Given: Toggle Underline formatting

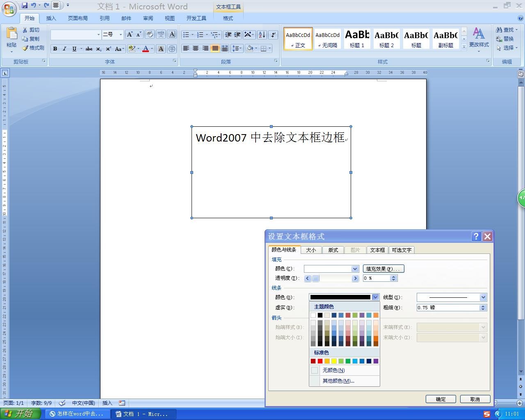Looking at the screenshot, I should 74,49.
